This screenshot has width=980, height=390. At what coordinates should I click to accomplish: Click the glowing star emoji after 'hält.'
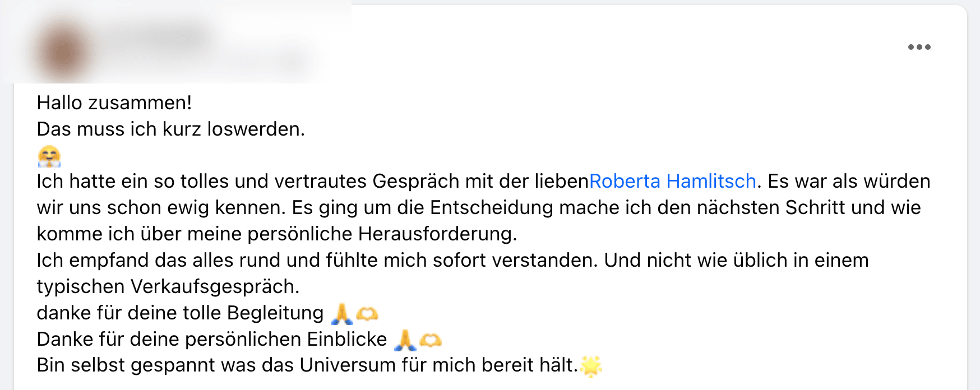click(590, 365)
